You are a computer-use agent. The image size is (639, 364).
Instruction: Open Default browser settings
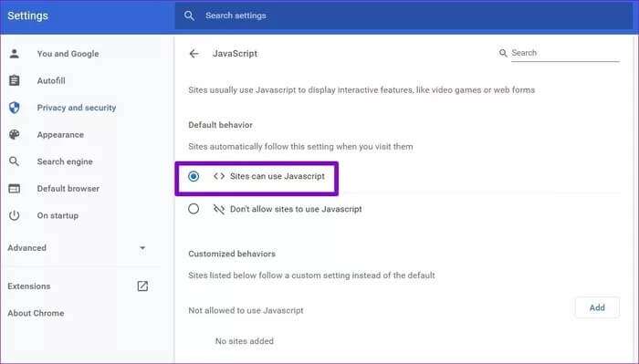[68, 189]
